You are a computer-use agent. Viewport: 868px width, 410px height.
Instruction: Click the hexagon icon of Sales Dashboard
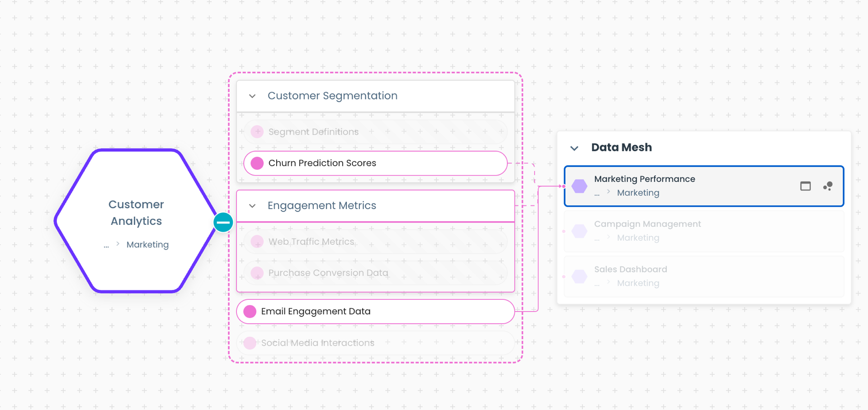[x=579, y=276]
